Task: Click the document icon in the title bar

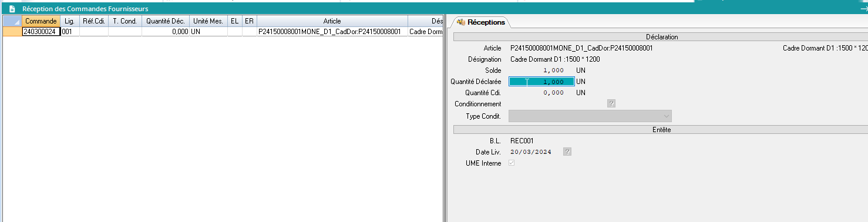Action: (11, 9)
